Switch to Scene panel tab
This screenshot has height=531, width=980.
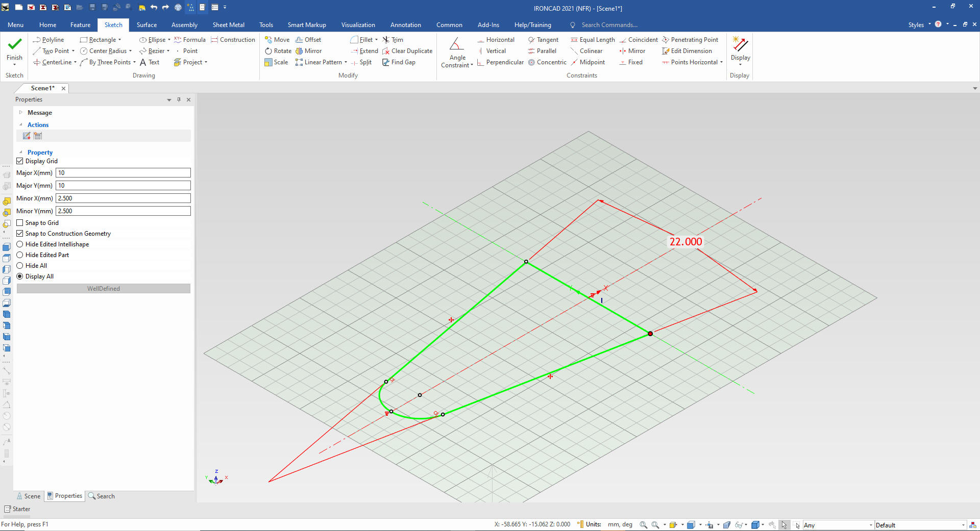(29, 496)
